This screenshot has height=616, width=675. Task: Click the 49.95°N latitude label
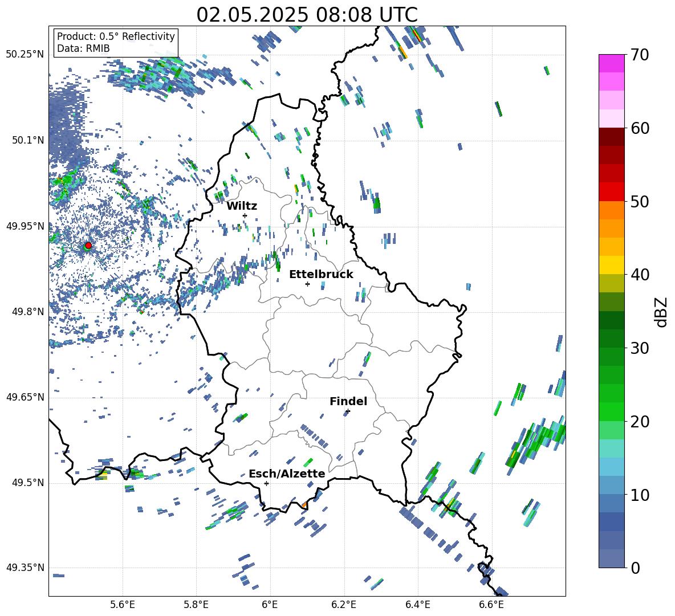click(25, 226)
